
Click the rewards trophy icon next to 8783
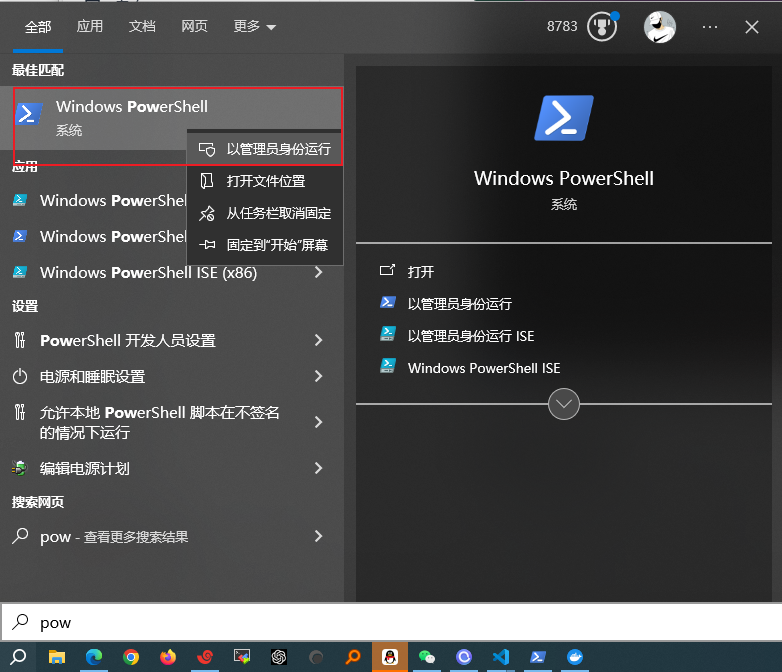point(602,27)
